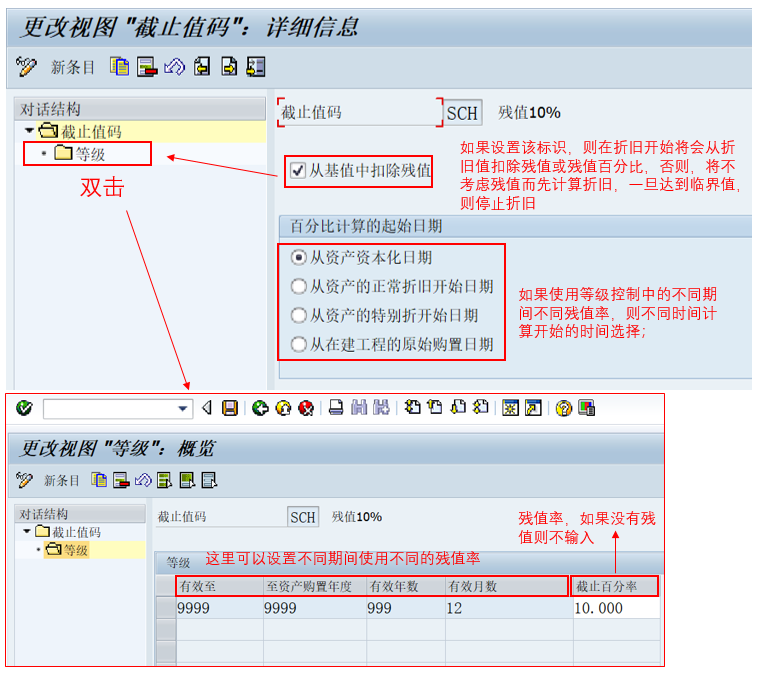The height and width of the screenshot is (674, 757).
Task: Open the command field dropdown arrow
Action: click(x=183, y=408)
